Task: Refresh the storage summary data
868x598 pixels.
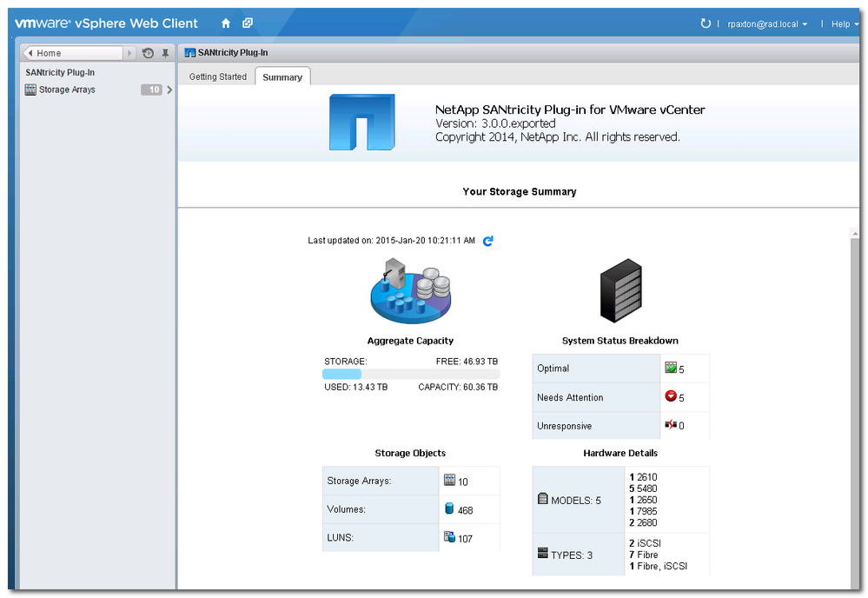Action: (x=487, y=241)
